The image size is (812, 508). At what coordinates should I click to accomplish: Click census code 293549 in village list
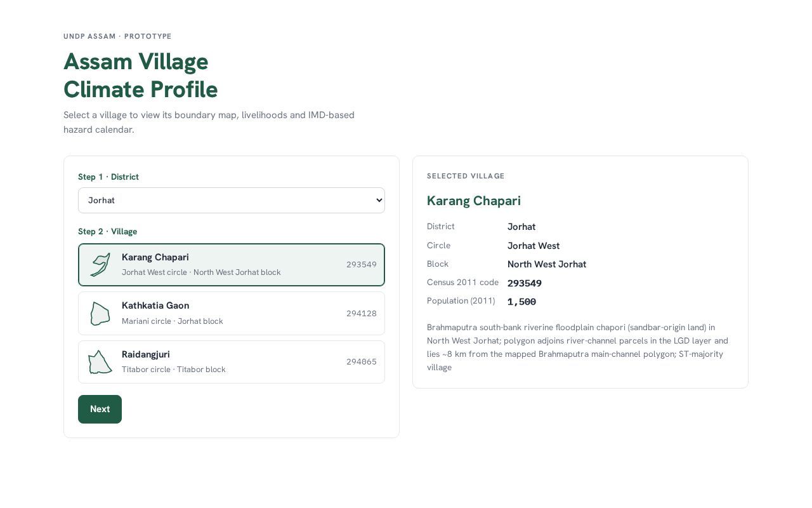pyautogui.click(x=362, y=265)
